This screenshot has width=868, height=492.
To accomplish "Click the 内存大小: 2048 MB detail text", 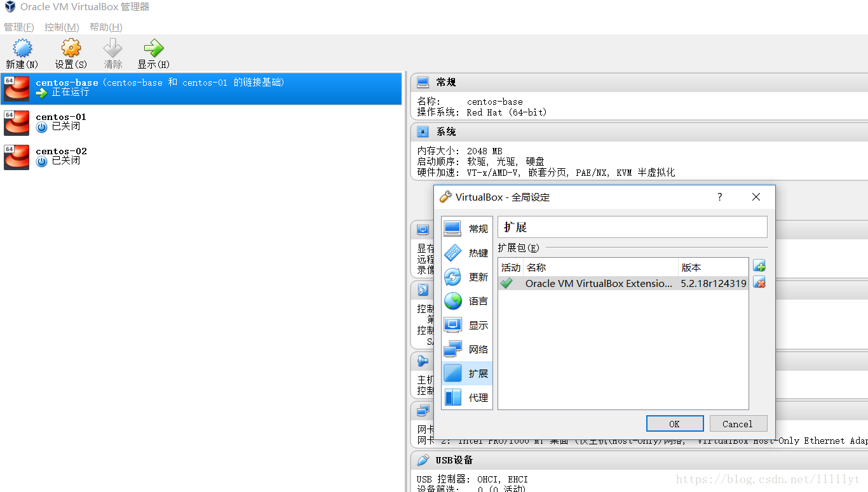I will [x=459, y=151].
